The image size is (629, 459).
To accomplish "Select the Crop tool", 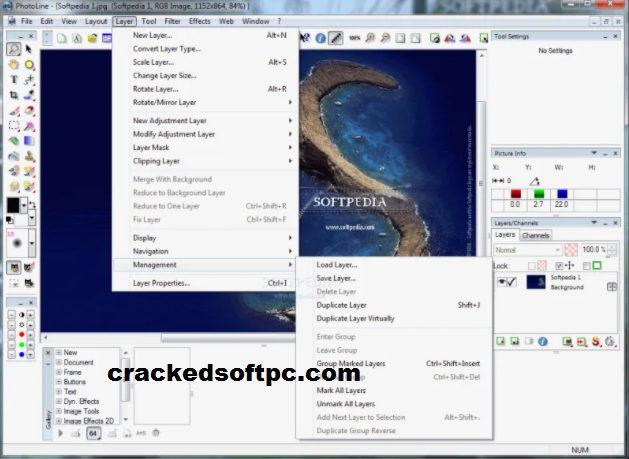I will [x=14, y=95].
